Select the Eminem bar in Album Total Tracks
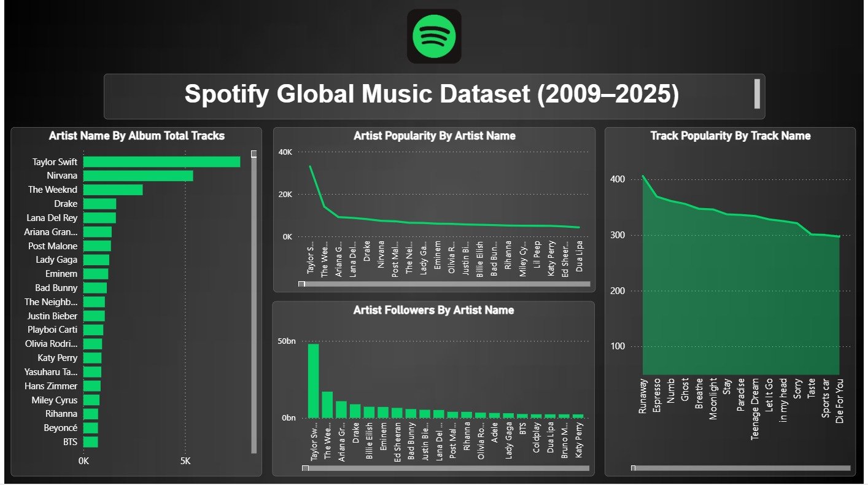868x485 pixels. click(x=96, y=274)
